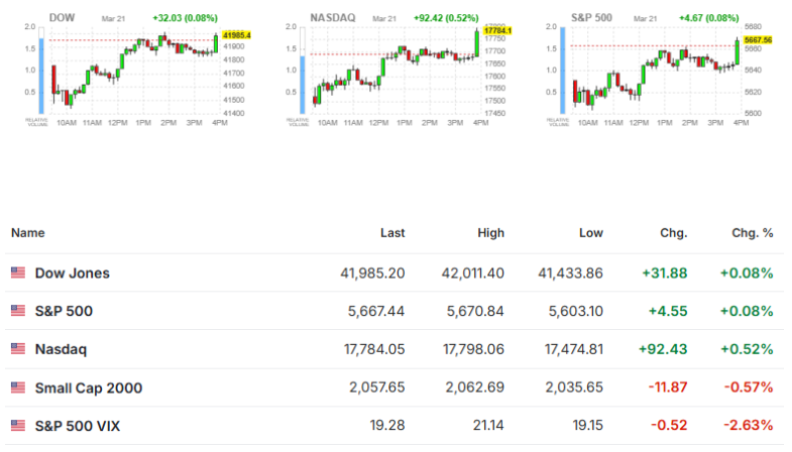Screen dimensions: 792x452
Task: Click the S&P 500 relative volume blue bar
Action: pyautogui.click(x=563, y=71)
